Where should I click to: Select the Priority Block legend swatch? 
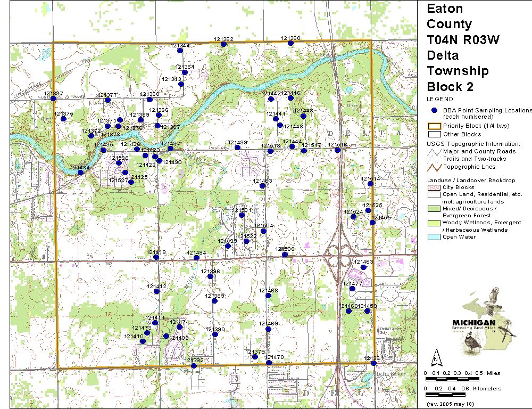click(x=434, y=126)
